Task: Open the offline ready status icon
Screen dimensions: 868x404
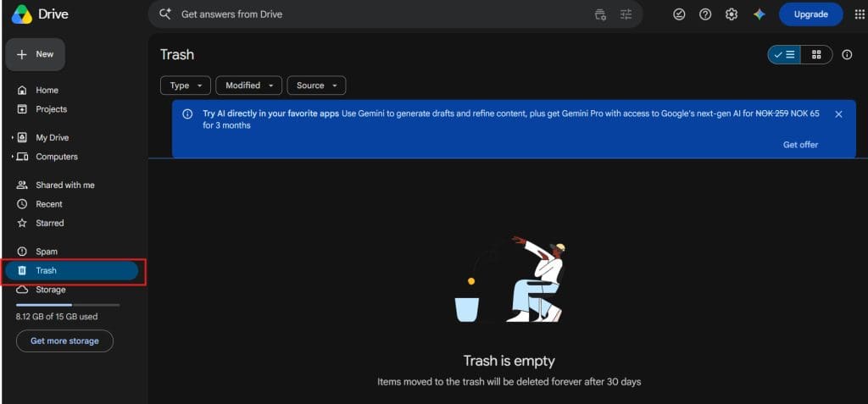Action: 679,14
